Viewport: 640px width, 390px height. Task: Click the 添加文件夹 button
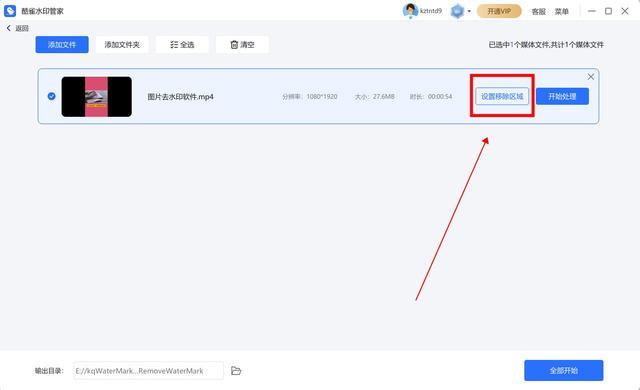pyautogui.click(x=122, y=44)
